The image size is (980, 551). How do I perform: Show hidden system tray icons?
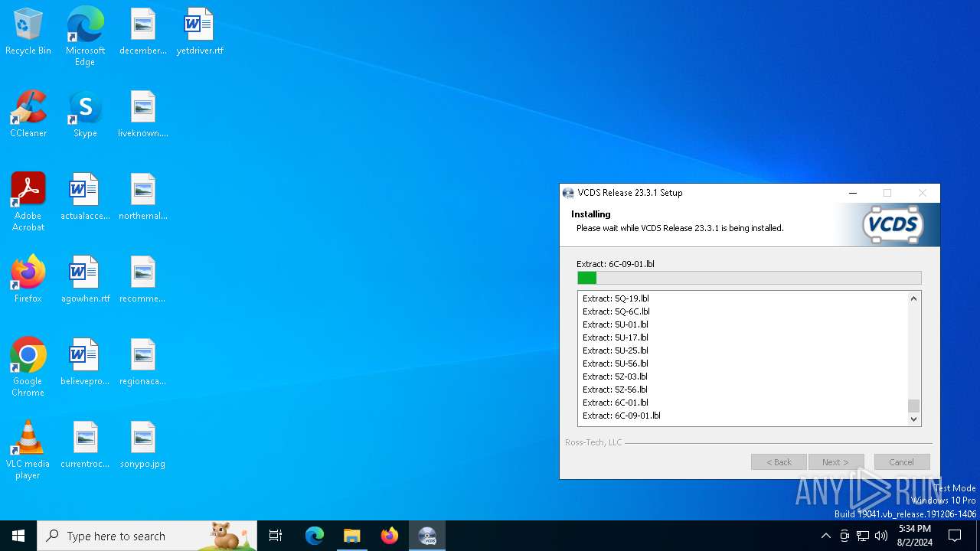825,536
